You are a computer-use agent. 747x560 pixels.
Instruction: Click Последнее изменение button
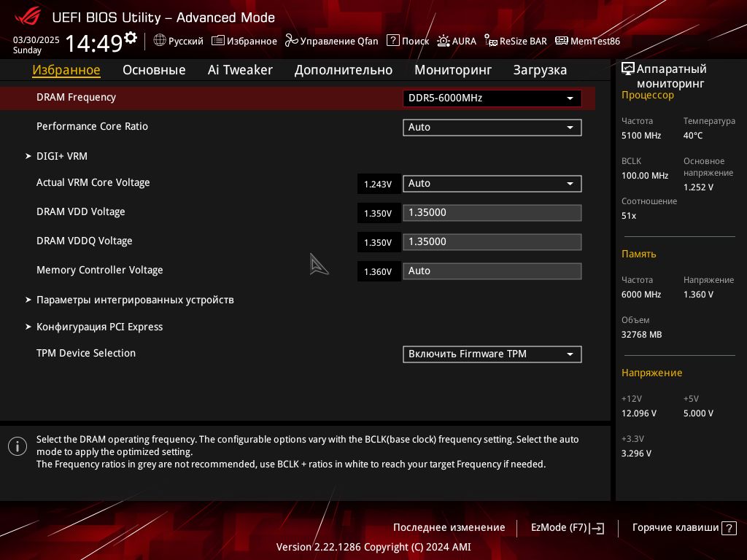(449, 528)
